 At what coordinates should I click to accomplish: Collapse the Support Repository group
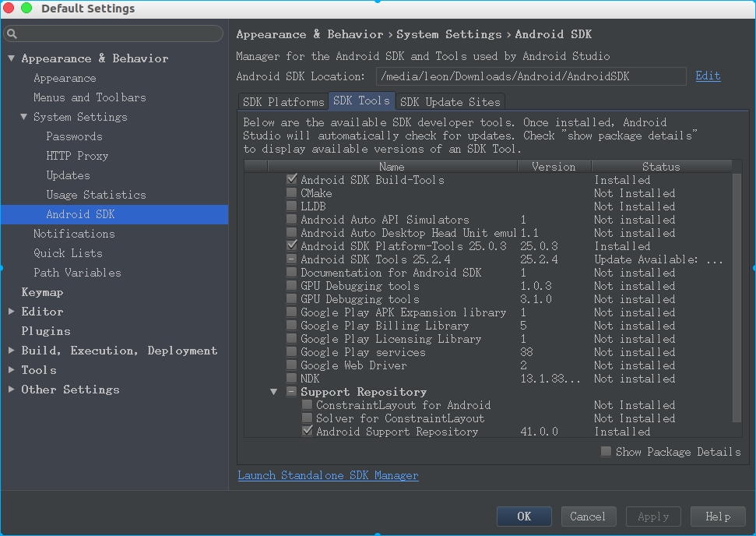click(273, 392)
